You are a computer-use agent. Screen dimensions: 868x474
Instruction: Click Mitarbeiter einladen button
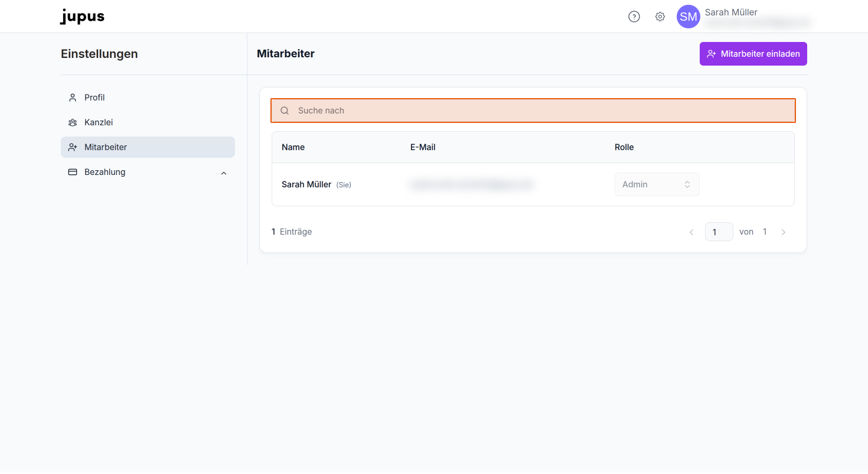pyautogui.click(x=753, y=54)
